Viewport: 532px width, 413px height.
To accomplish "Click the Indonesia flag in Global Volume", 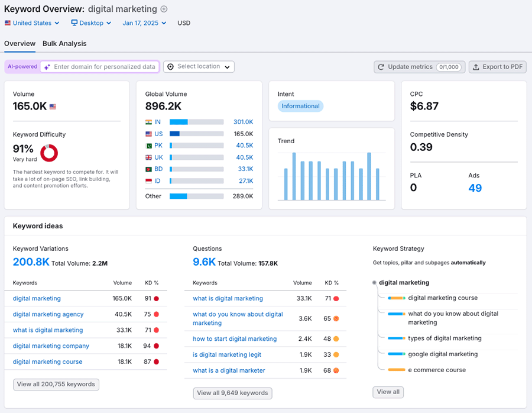I will (148, 181).
